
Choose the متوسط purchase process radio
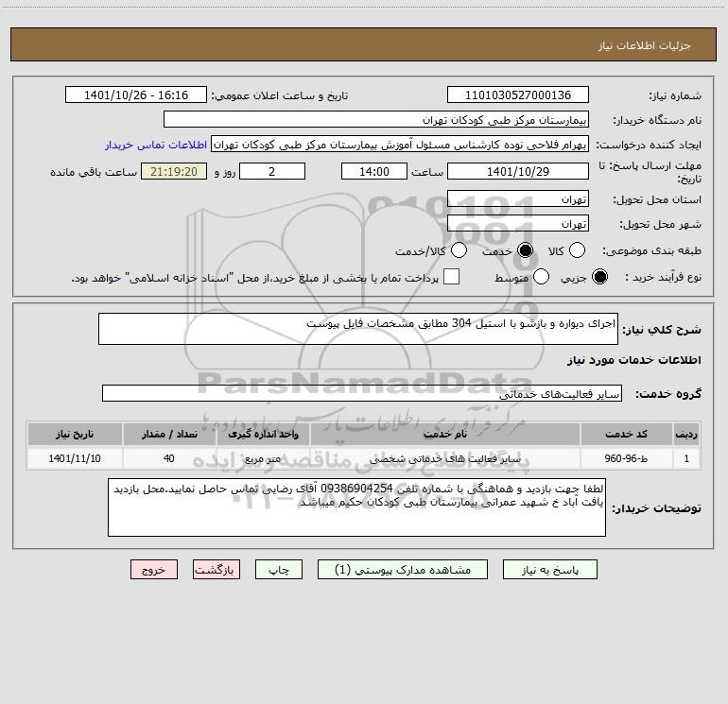pos(541,277)
